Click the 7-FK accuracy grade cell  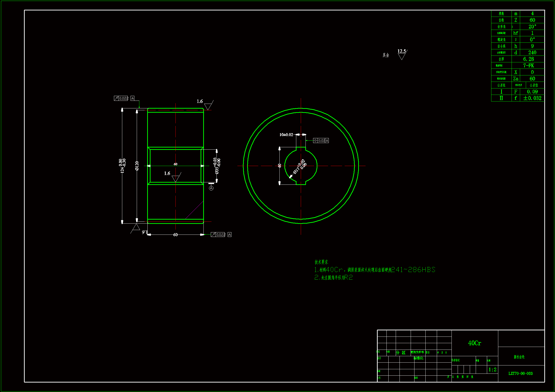[528, 65]
